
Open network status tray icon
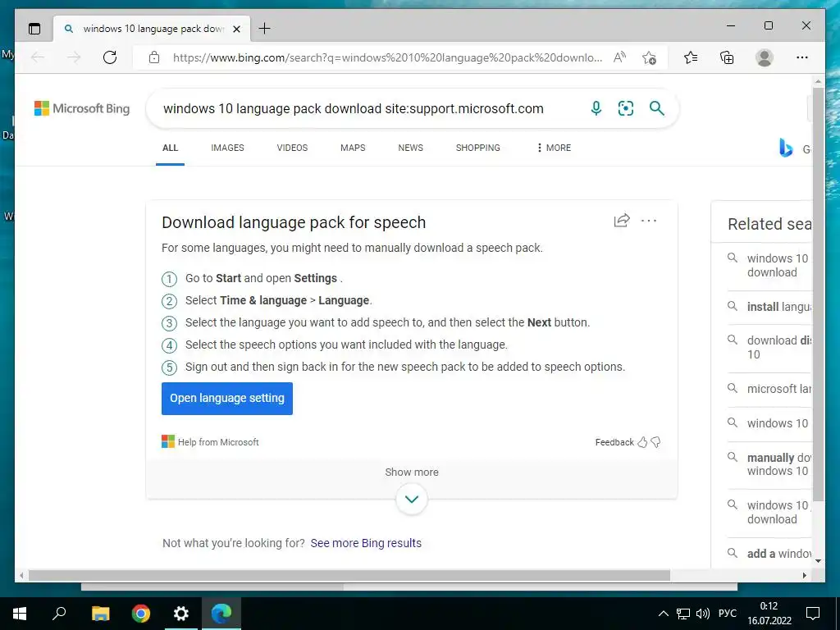[683, 614]
